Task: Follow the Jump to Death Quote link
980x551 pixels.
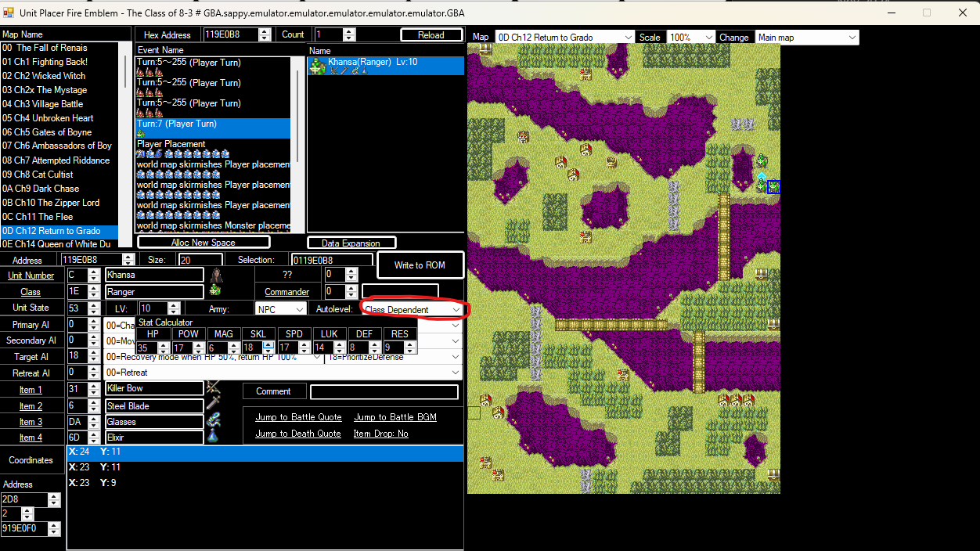Action: (298, 434)
